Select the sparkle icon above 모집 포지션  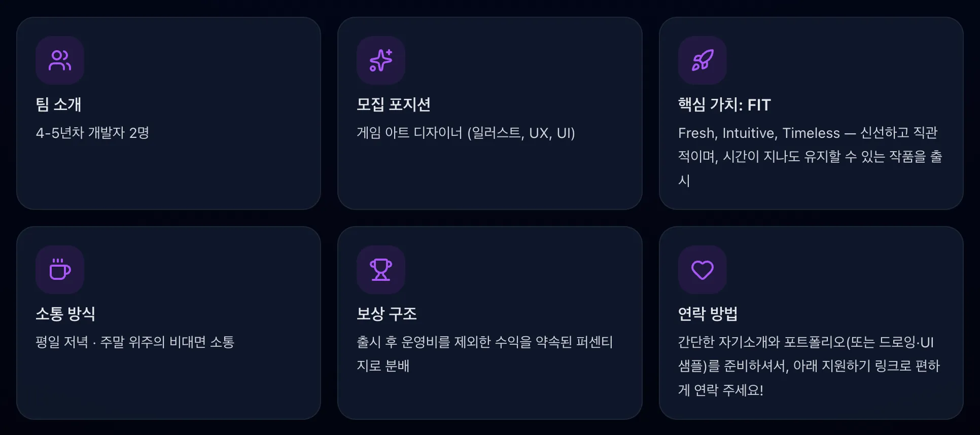(x=381, y=60)
